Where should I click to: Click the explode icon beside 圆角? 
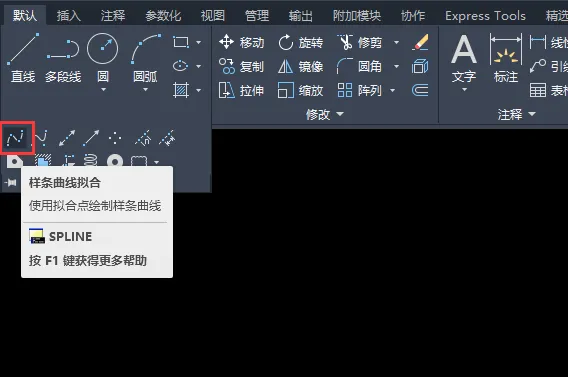coord(420,66)
